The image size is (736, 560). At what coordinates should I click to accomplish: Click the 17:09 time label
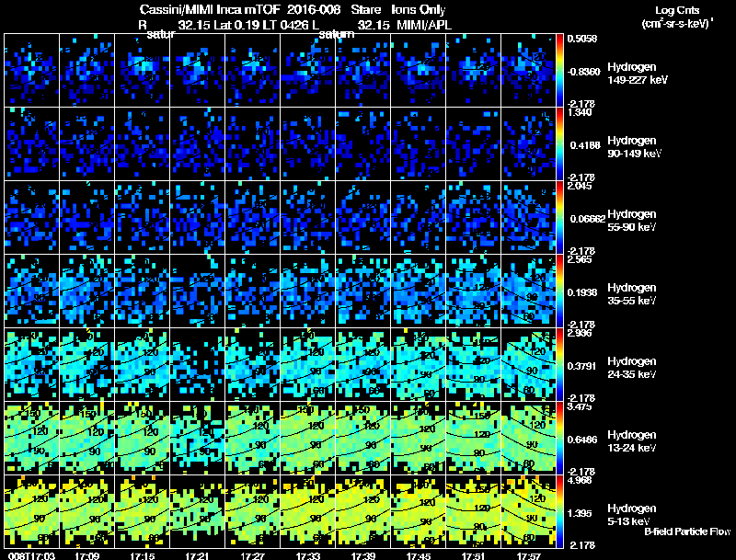click(x=88, y=554)
